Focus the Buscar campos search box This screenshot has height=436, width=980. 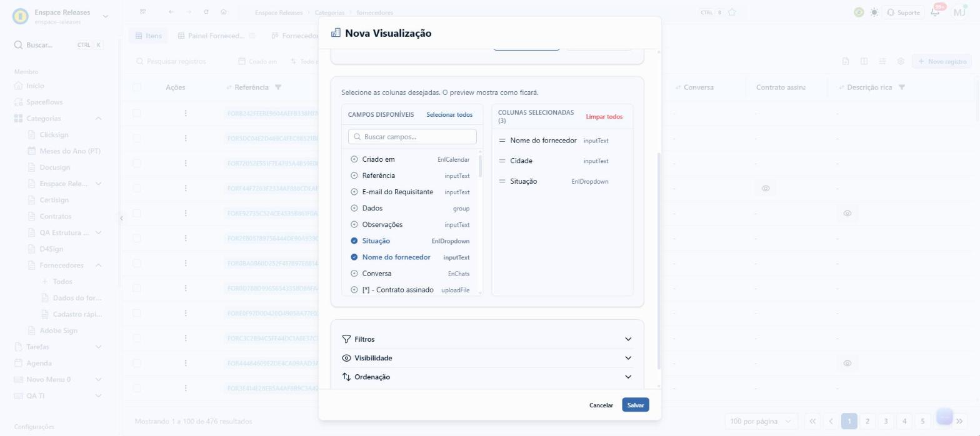[412, 137]
